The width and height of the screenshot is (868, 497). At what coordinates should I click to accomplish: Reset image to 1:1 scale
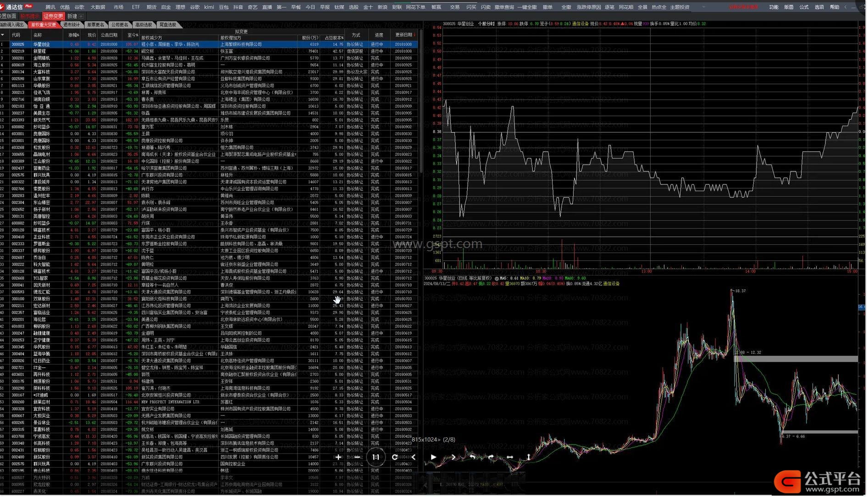point(376,457)
